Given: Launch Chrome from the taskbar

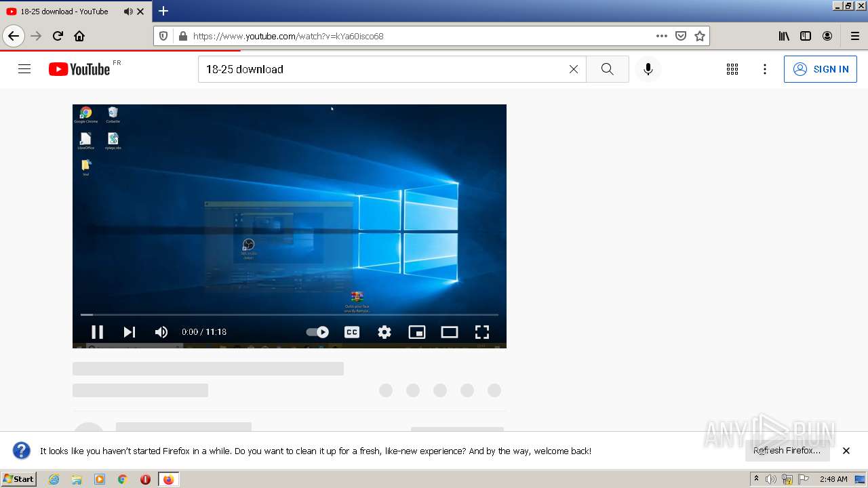Looking at the screenshot, I should point(123,479).
